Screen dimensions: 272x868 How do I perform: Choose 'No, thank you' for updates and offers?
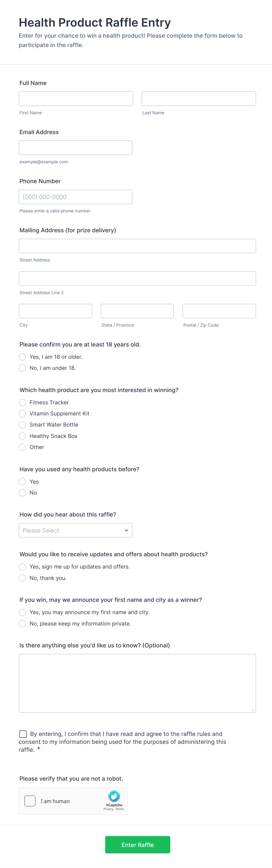pyautogui.click(x=22, y=578)
